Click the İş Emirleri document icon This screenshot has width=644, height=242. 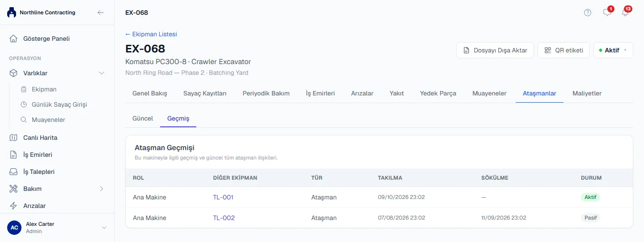point(14,155)
